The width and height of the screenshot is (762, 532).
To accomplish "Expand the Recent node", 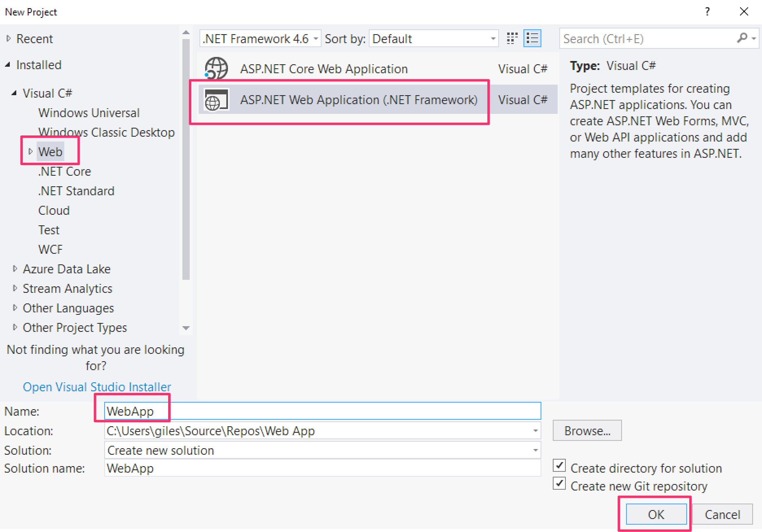I will point(9,39).
